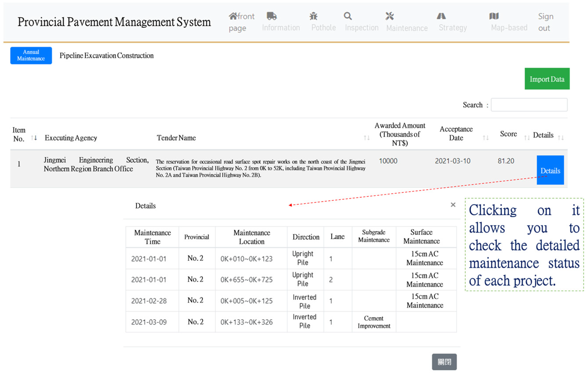Click the Maintenance wrench tools icon
588x373 pixels.
[x=390, y=16]
